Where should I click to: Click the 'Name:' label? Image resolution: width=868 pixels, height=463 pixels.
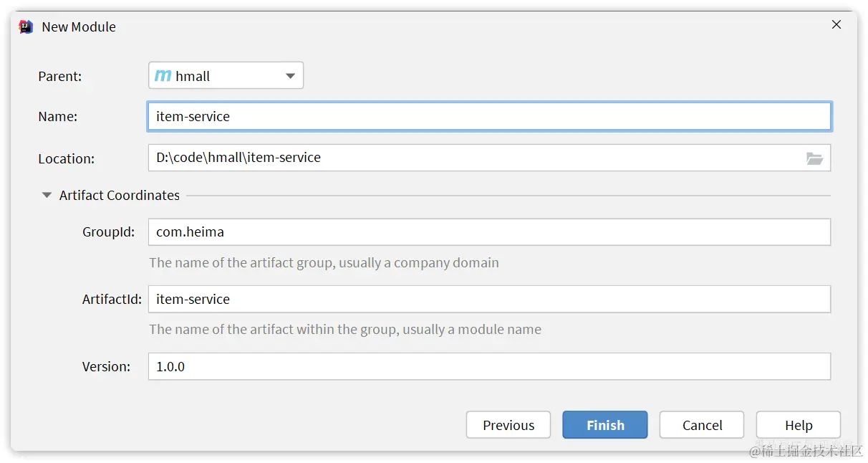point(58,116)
